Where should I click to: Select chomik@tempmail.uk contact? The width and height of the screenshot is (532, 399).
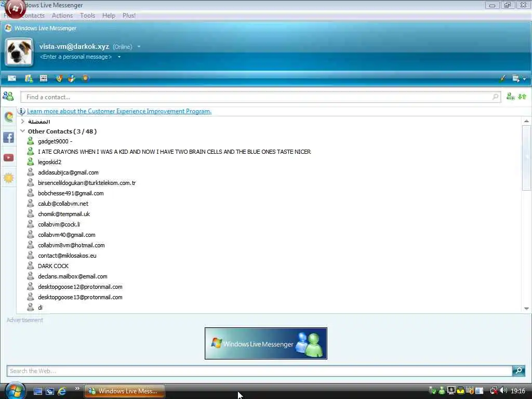[x=64, y=214]
